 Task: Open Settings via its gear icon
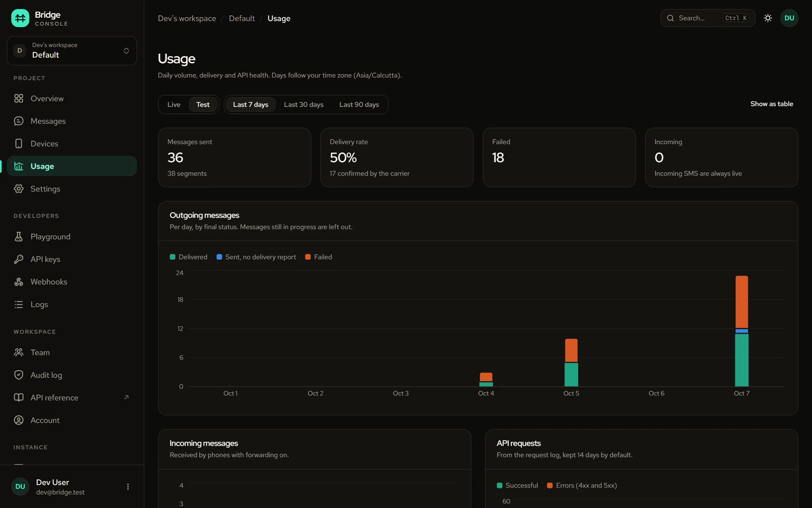pos(19,189)
